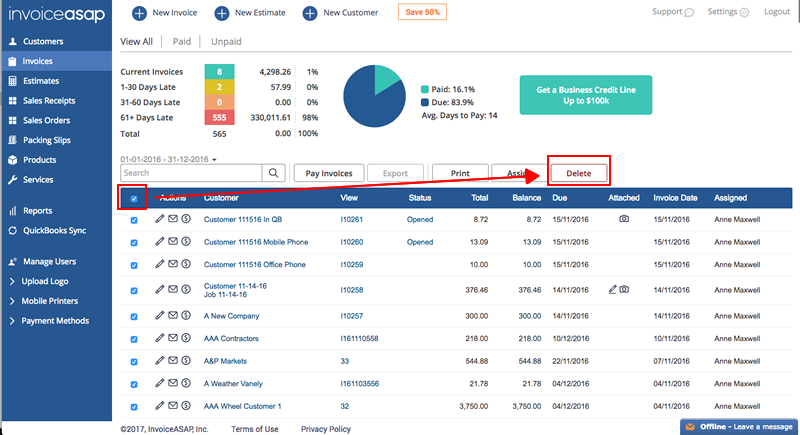Screen dimensions: 800x435
Task: Open camera attachment for Customer 111516 In QB
Action: click(x=624, y=218)
